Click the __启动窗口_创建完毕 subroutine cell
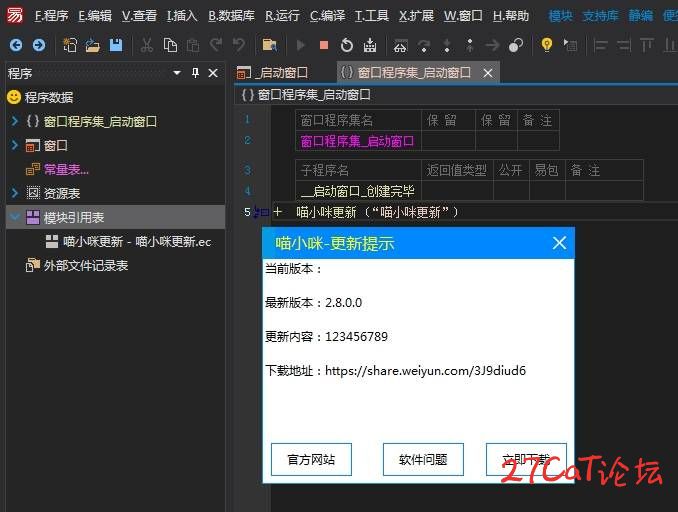Viewport: 678px width, 512px height. point(358,191)
